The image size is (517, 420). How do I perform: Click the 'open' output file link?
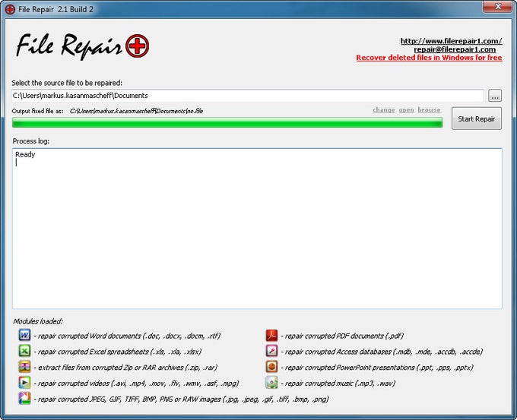(x=406, y=109)
